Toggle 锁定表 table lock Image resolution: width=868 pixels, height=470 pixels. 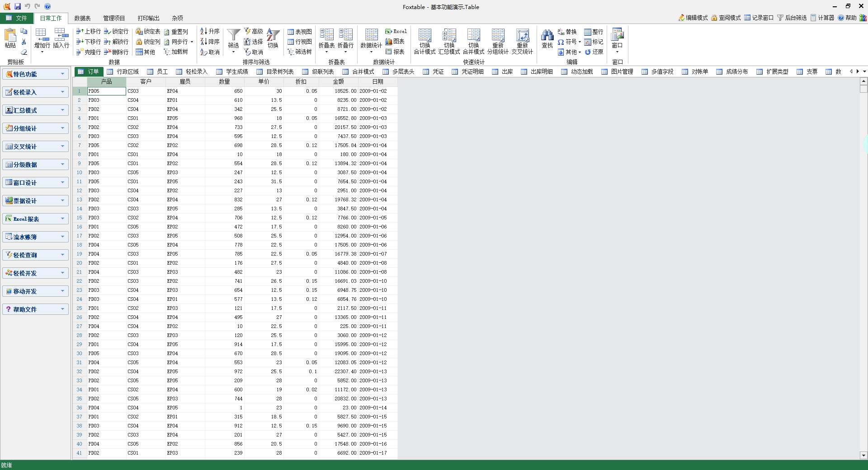[x=148, y=31]
